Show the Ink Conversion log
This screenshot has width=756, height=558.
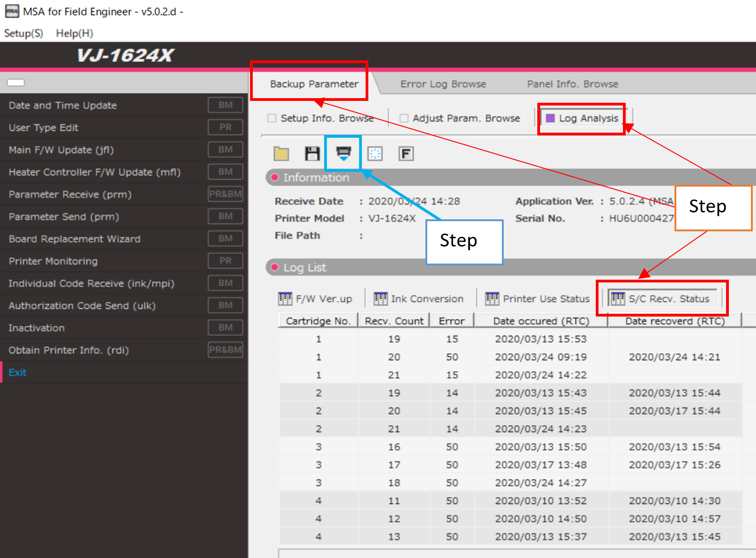click(419, 299)
